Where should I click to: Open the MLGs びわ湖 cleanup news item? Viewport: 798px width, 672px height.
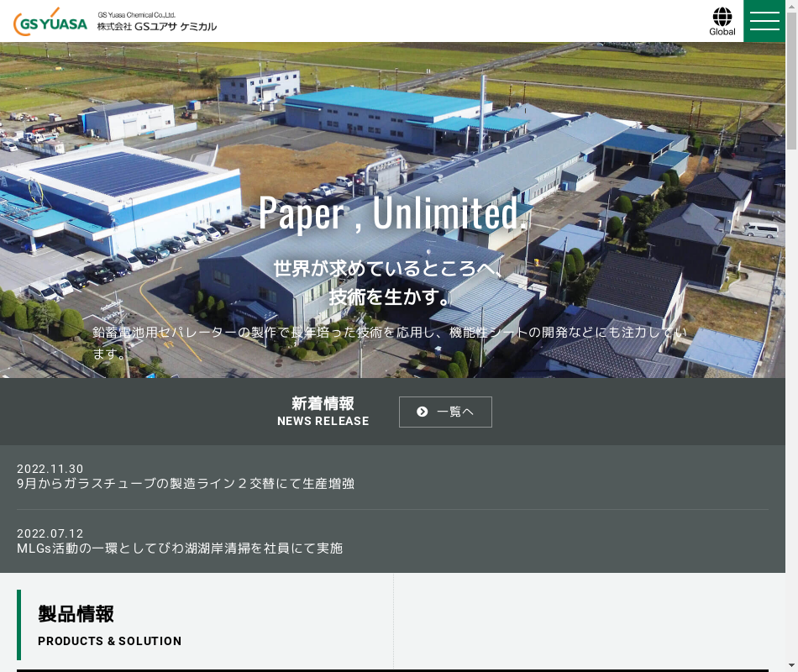pos(180,549)
